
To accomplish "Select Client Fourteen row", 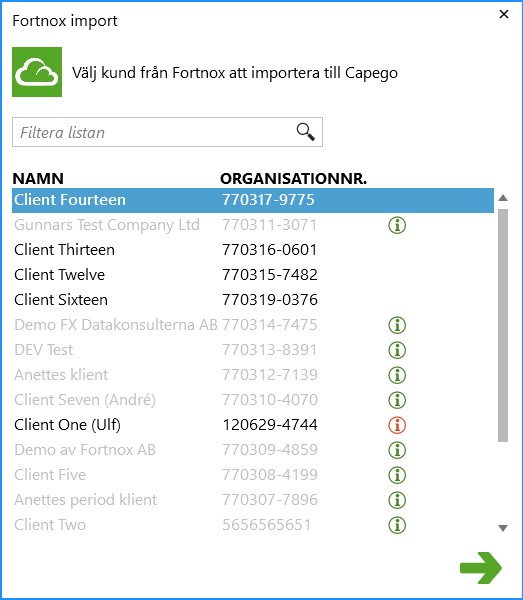I will [x=253, y=200].
